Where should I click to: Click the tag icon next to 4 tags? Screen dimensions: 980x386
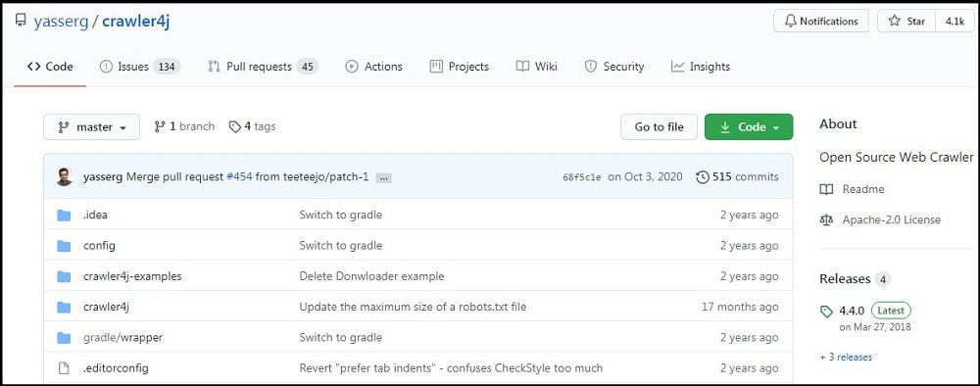(234, 126)
